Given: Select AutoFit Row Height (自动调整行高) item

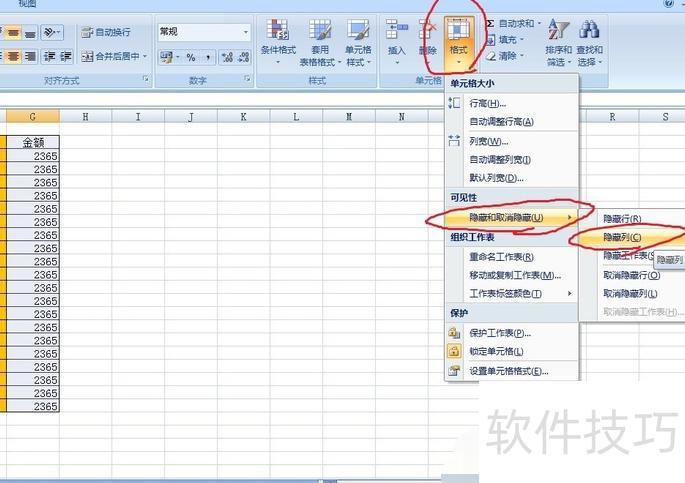Looking at the screenshot, I should pyautogui.click(x=512, y=122).
